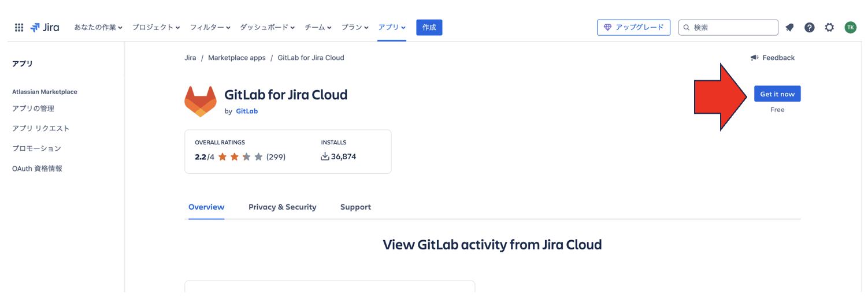Open アプリの管理 in sidebar
This screenshot has width=868, height=306.
(x=34, y=109)
